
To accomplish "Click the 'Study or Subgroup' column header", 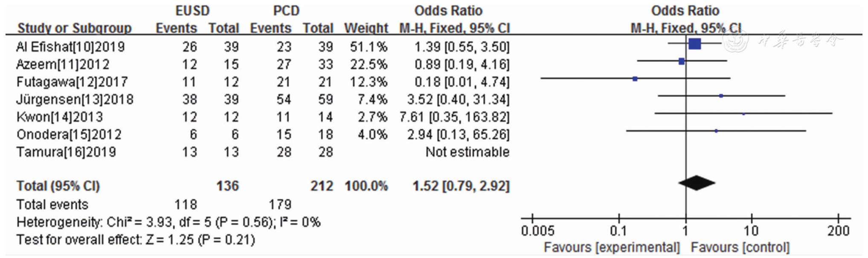I will [x=74, y=28].
